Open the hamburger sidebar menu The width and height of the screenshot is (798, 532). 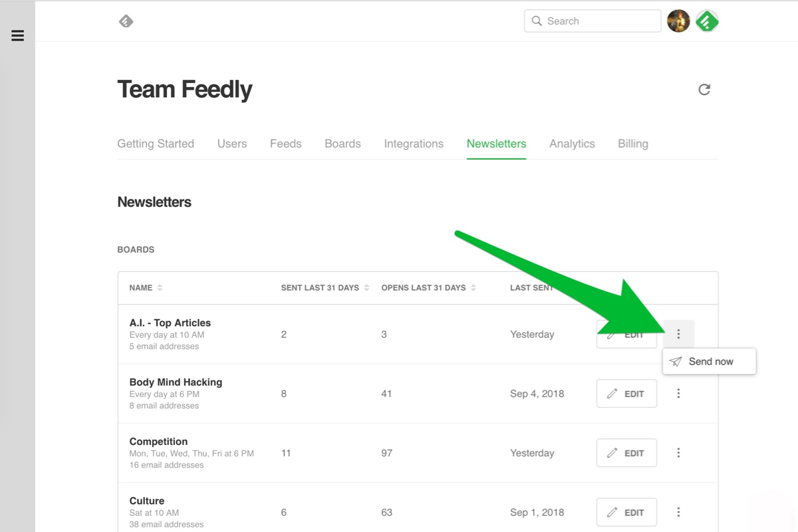click(18, 36)
